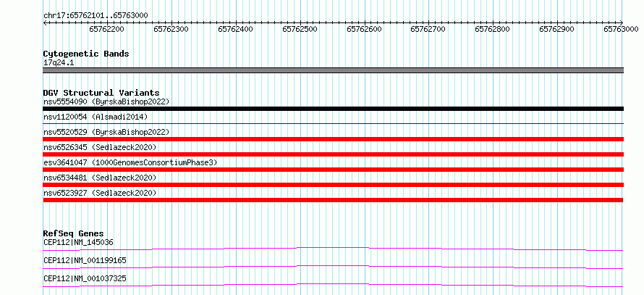Click ruler position 65762200
The image size is (644, 295).
[x=106, y=29]
